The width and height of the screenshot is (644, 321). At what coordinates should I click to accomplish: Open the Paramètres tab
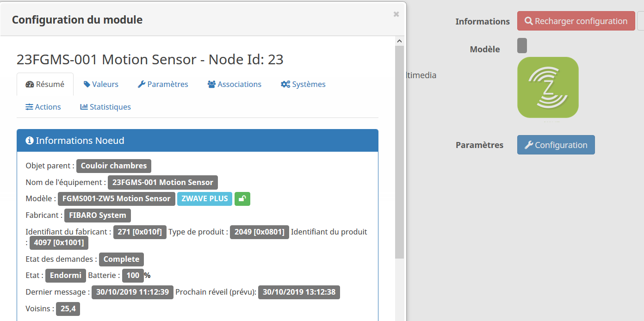pos(163,84)
